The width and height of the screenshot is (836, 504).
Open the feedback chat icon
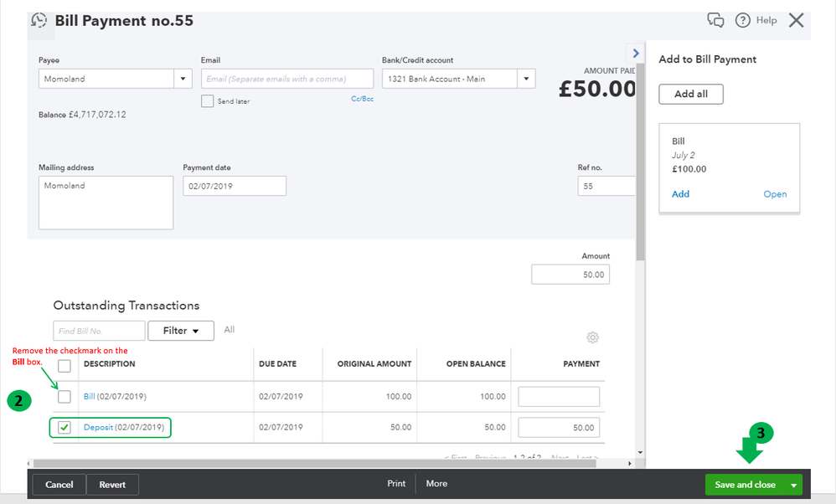click(715, 21)
